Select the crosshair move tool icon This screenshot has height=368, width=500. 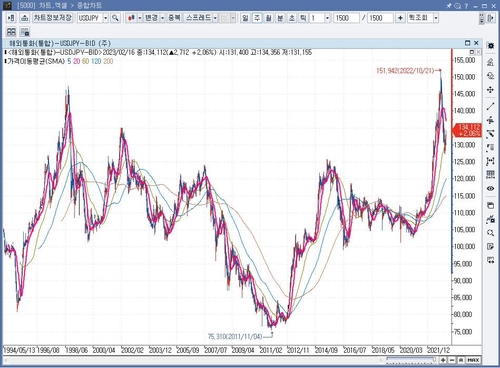tap(490, 90)
